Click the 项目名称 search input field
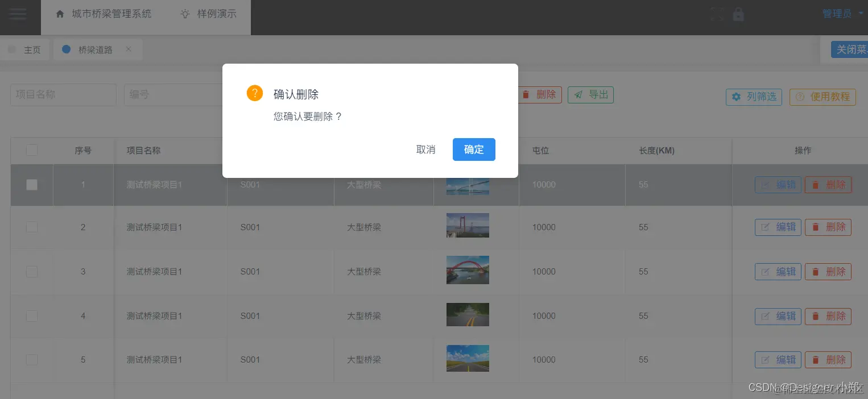Screen dimensions: 868x399 pos(63,94)
